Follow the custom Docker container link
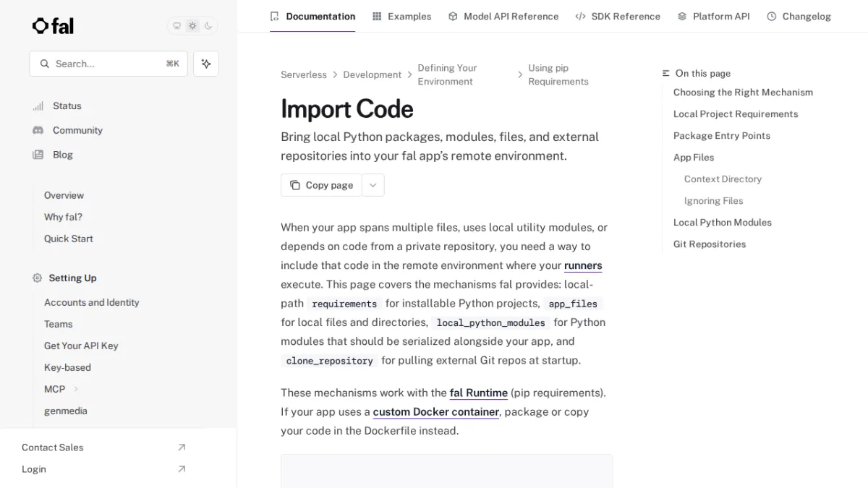Screen dimensions: 868x488 [436, 411]
